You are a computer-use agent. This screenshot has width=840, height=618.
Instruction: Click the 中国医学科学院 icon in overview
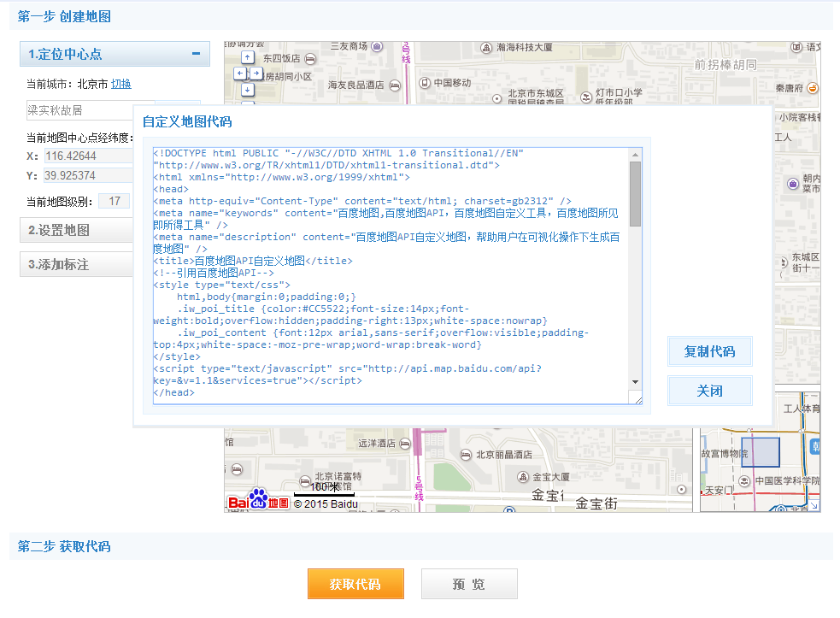click(x=744, y=480)
